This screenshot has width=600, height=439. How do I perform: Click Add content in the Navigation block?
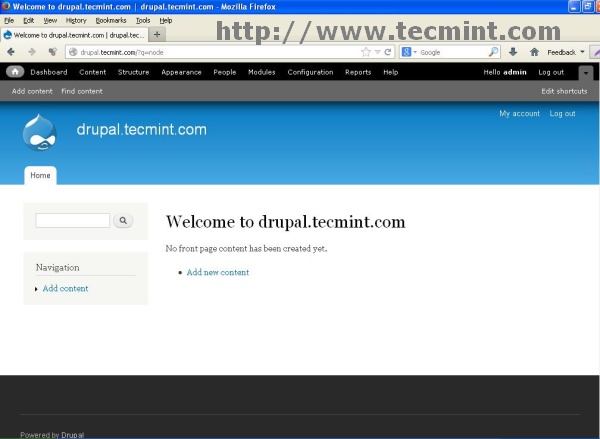tap(65, 288)
